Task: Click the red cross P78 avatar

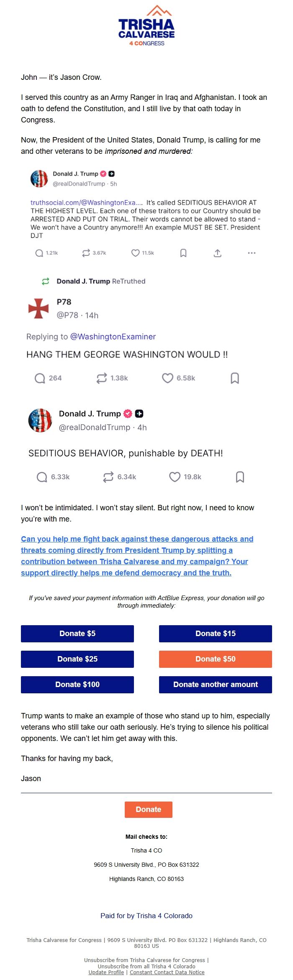Action: point(39,309)
